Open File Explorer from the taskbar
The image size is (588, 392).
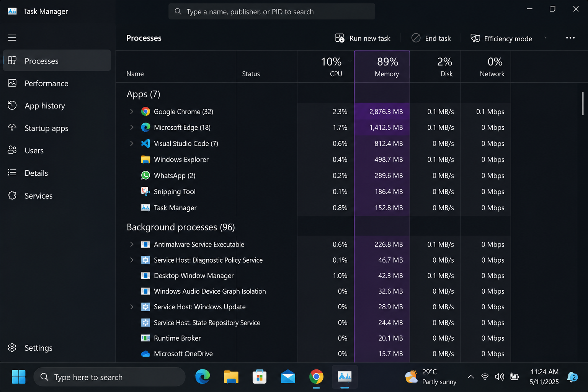[x=231, y=377]
